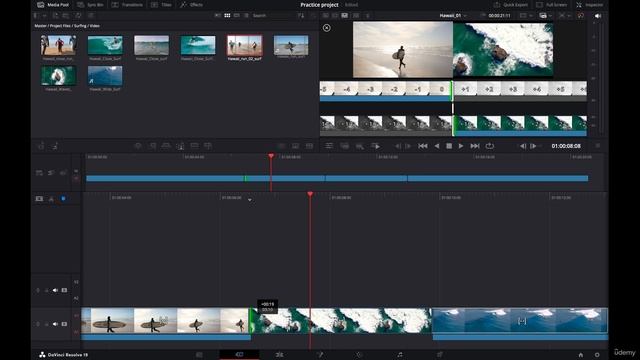The image size is (640, 360).
Task: Mute the upper audio track
Action: 55,290
